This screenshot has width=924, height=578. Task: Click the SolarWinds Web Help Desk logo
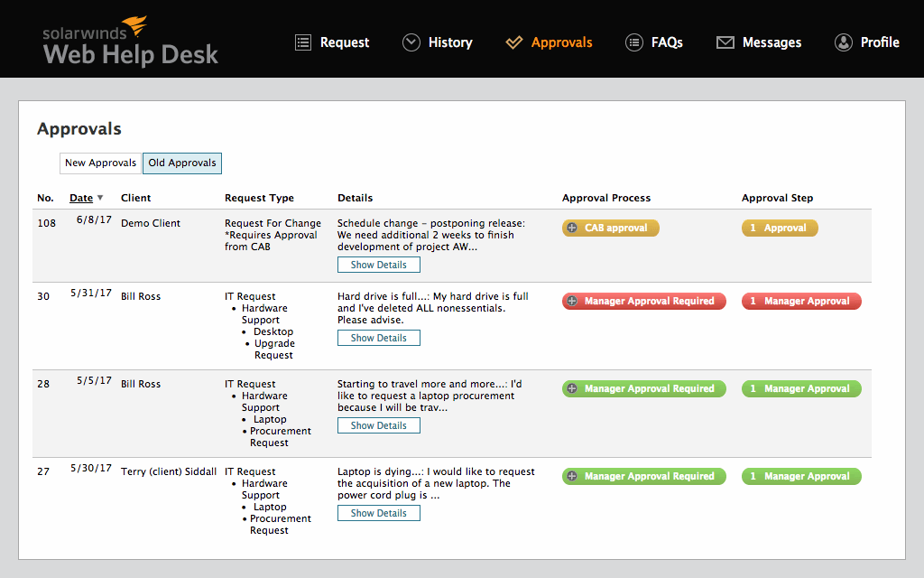[x=130, y=42]
